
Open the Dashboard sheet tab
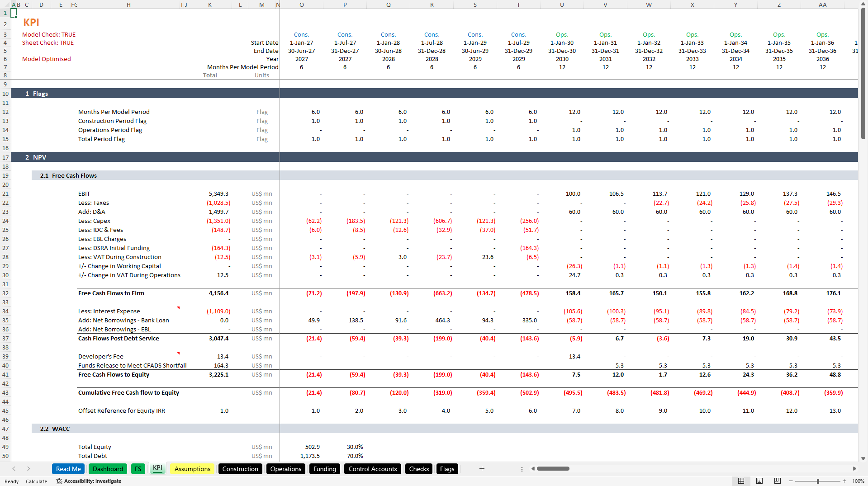(108, 469)
